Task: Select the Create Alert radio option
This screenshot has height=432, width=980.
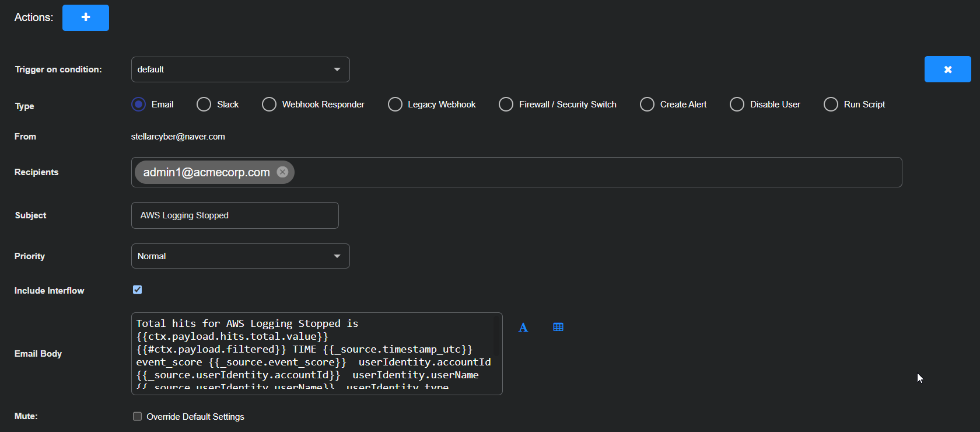Action: coord(647,104)
